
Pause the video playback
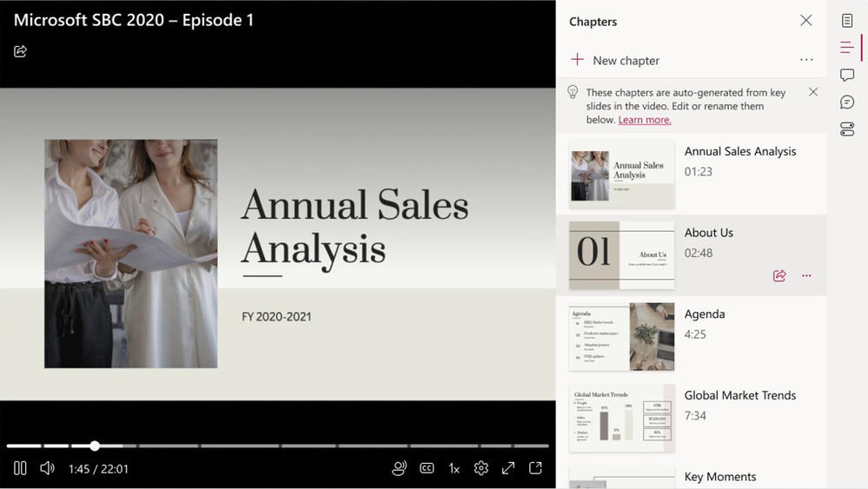tap(20, 468)
